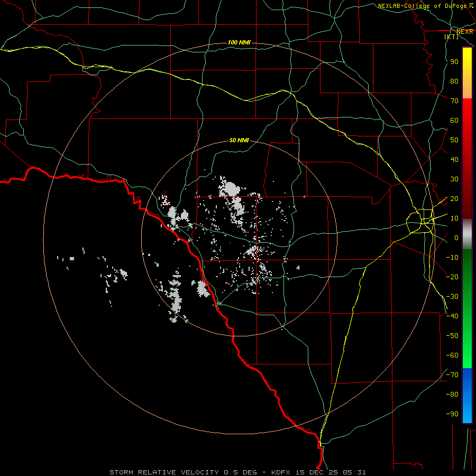
Task: Click the 80 value on velocity scale
Action: [x=454, y=81]
